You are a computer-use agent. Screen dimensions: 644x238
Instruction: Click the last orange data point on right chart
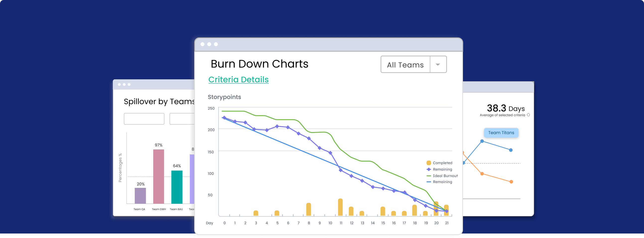click(511, 182)
